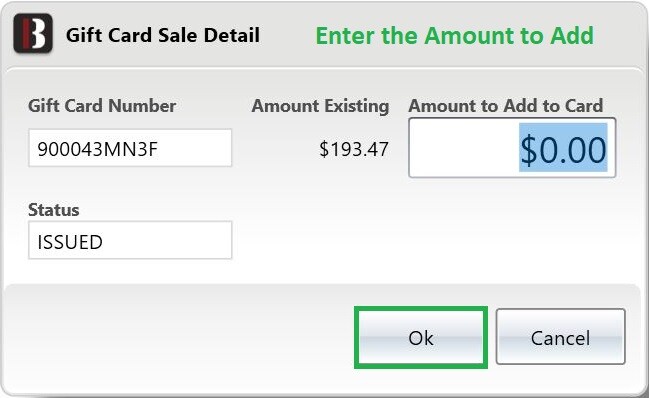Image resolution: width=649 pixels, height=398 pixels.
Task: Click the highlighted $0.00 amount text
Action: tap(563, 148)
